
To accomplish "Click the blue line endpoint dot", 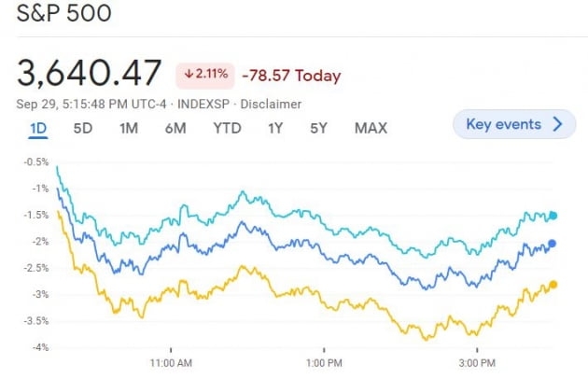I will tap(553, 244).
